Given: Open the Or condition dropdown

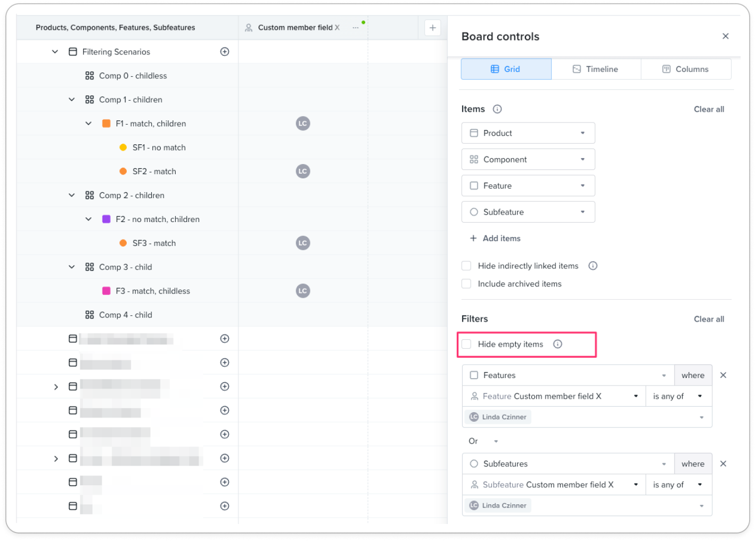Looking at the screenshot, I should click(x=483, y=441).
